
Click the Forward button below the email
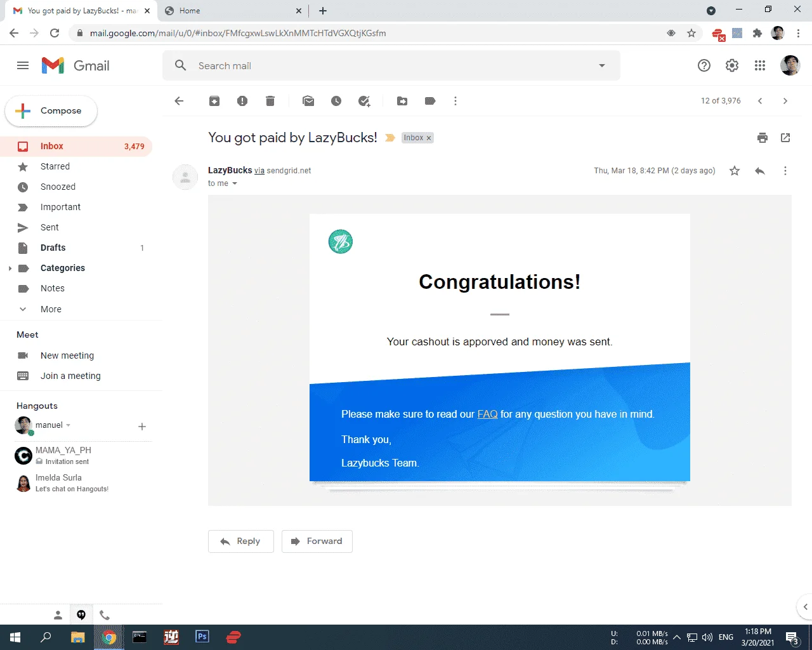[317, 541]
